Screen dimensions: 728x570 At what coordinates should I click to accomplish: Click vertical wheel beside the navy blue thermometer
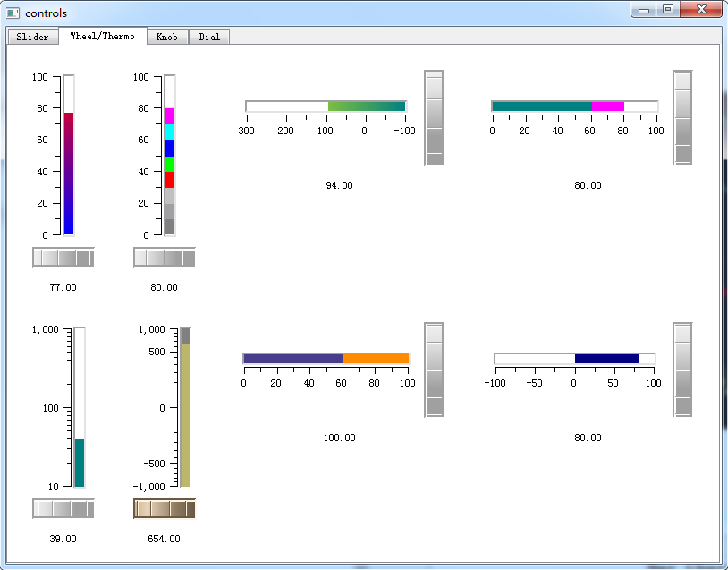point(683,370)
